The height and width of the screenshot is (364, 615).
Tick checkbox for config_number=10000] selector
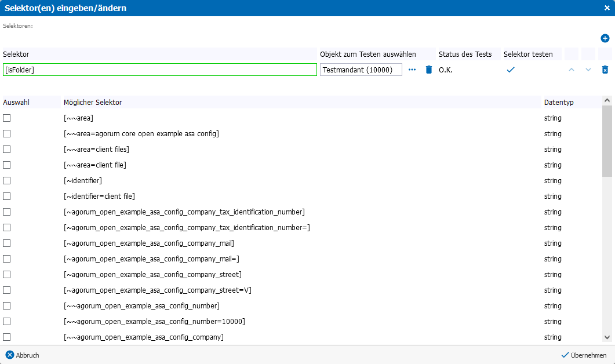click(7, 322)
